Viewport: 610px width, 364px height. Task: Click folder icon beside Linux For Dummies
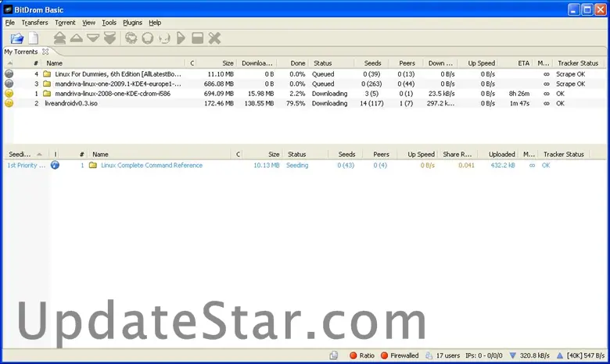[x=47, y=73]
